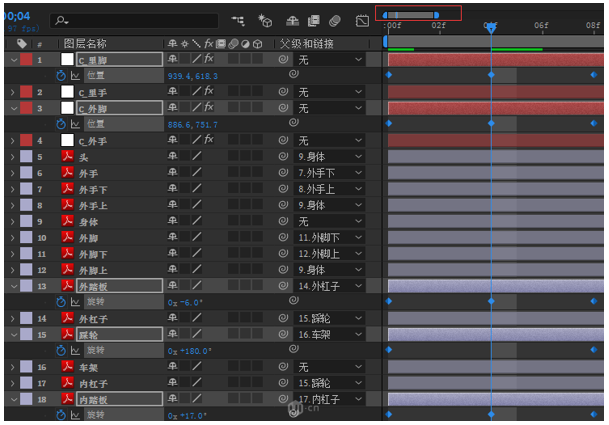This screenshot has width=609, height=425.
Task: Select the 外脚下 layer name
Action: click(93, 254)
